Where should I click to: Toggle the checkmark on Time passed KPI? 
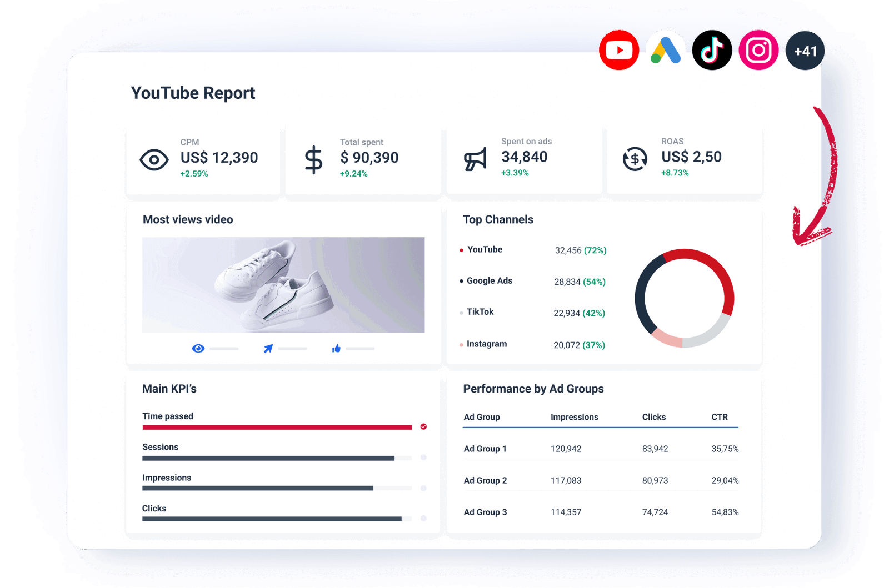424,427
